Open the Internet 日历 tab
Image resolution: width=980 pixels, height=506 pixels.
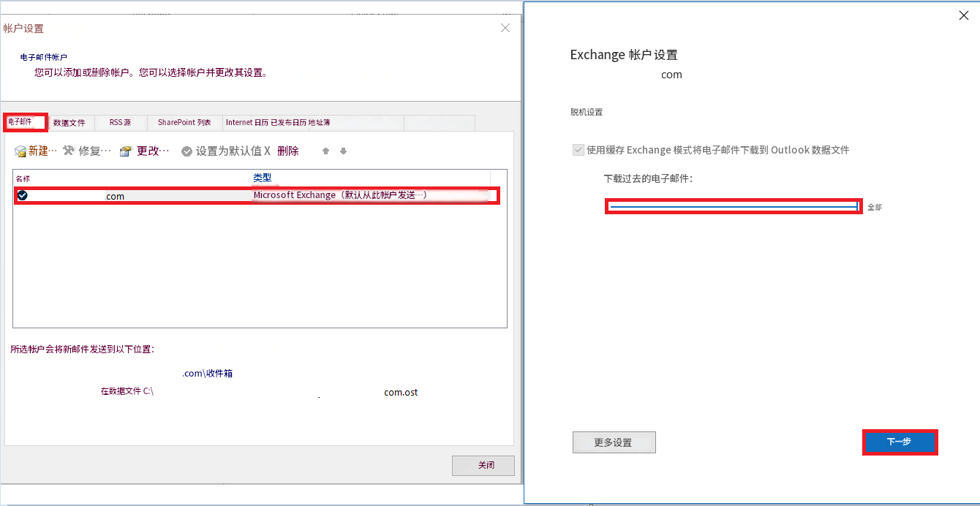247,122
